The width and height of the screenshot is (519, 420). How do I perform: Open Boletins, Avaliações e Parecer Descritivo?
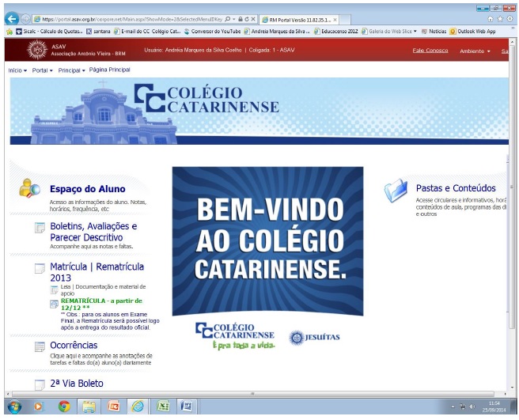(x=93, y=232)
